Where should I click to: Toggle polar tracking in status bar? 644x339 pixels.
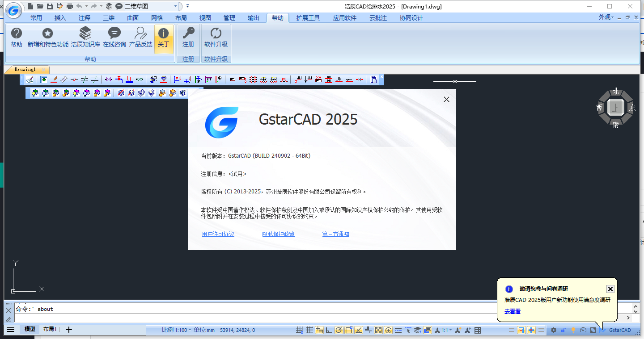(x=339, y=331)
